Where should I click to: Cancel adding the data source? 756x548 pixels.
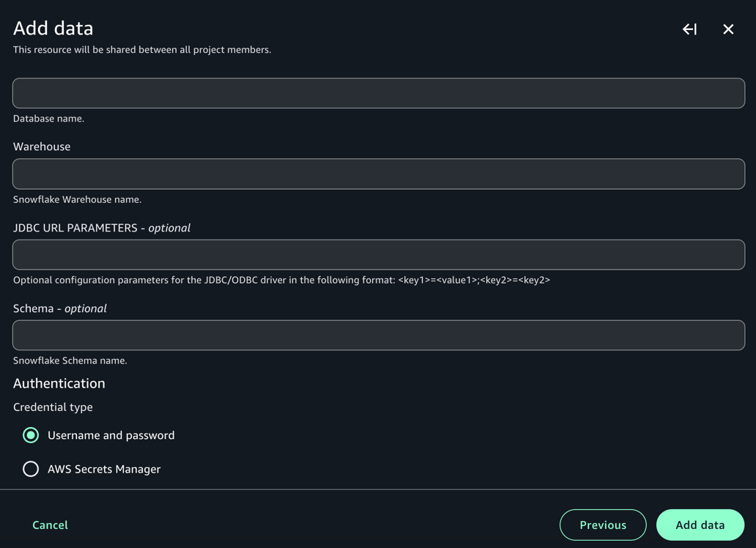coord(50,525)
